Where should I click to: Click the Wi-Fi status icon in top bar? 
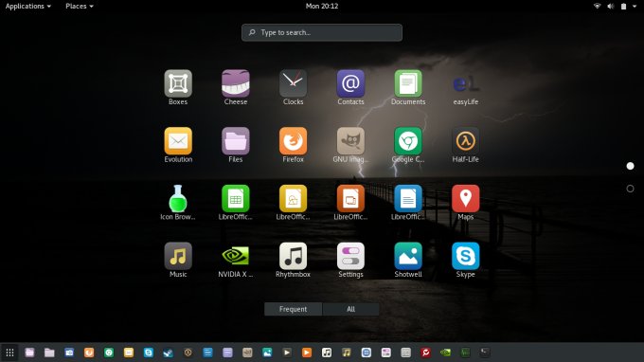[x=598, y=7]
